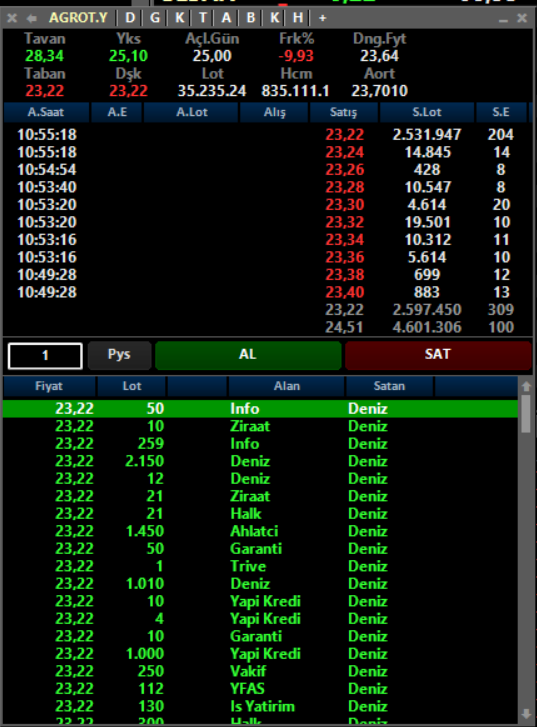Click the lot quantity input field
The image size is (537, 727).
tap(45, 356)
